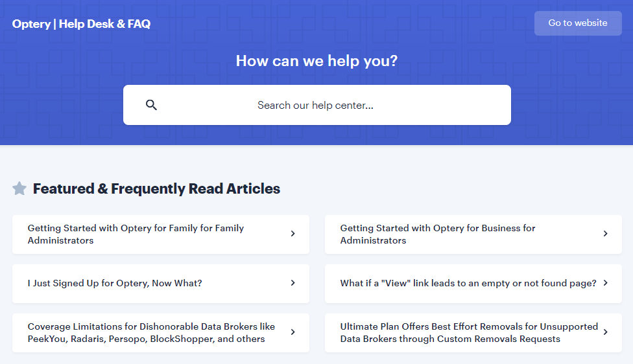Click chevron arrow on Optery for Family card
Image resolution: width=633 pixels, height=364 pixels.
coord(293,233)
